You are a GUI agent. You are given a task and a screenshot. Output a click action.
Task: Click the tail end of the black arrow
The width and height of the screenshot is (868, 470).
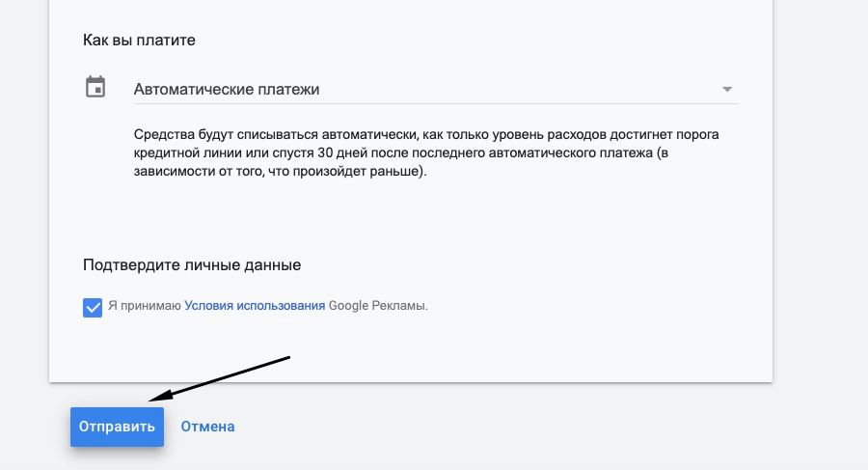(288, 357)
